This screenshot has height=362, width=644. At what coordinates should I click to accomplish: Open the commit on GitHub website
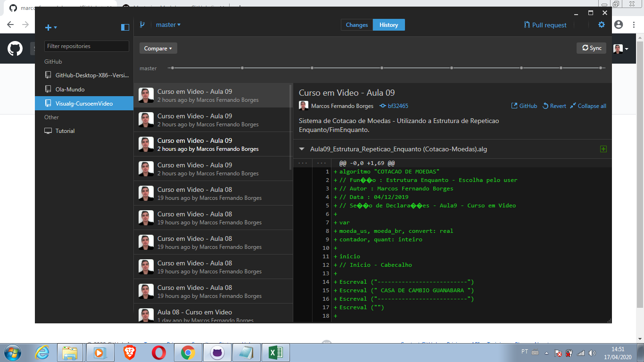click(x=524, y=106)
